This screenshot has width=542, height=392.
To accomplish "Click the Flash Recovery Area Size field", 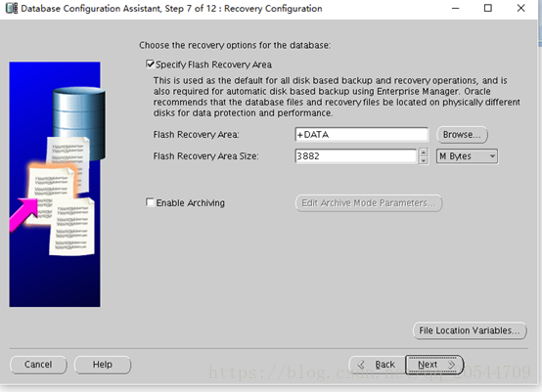I will 356,156.
